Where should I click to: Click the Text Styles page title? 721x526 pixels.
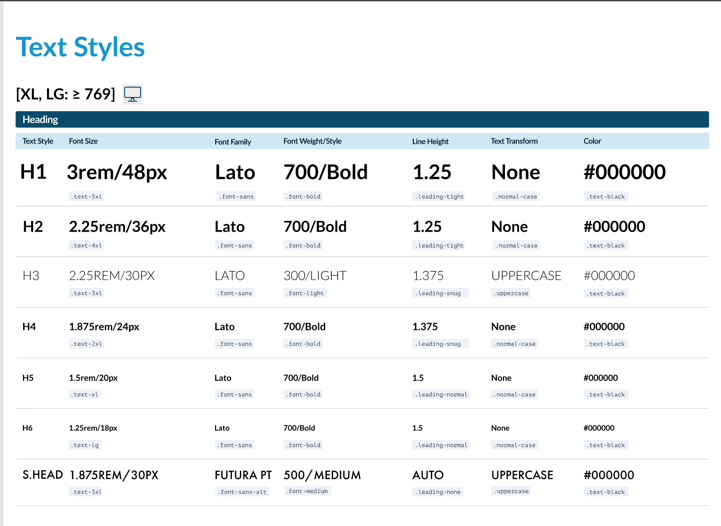[80, 47]
